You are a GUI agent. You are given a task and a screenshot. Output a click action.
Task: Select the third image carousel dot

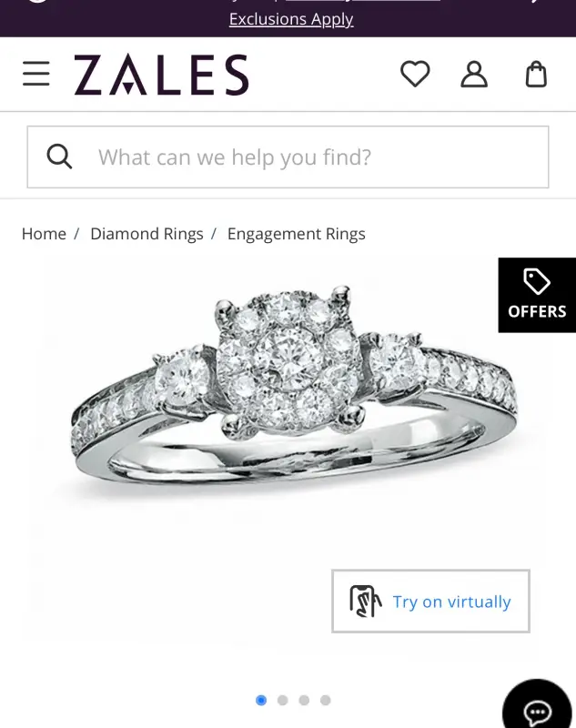point(304,700)
